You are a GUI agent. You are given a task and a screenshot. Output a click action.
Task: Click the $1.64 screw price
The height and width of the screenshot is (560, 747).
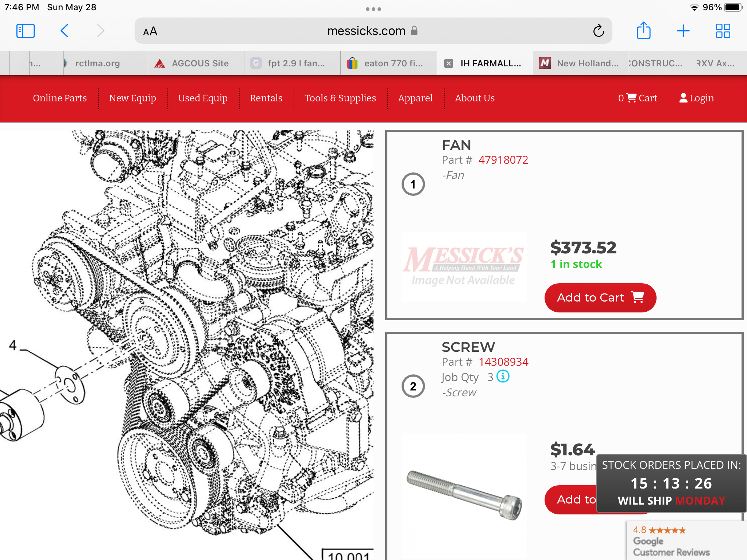[x=572, y=450]
